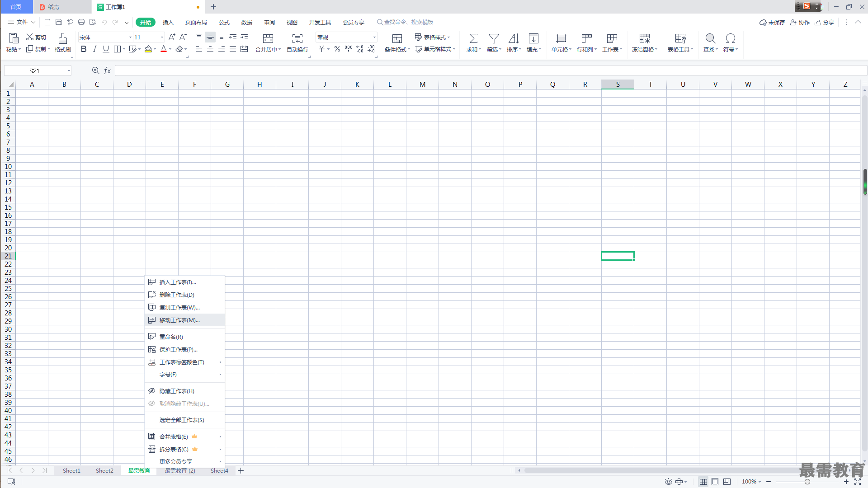Decrease font size with A- icon

point(183,37)
